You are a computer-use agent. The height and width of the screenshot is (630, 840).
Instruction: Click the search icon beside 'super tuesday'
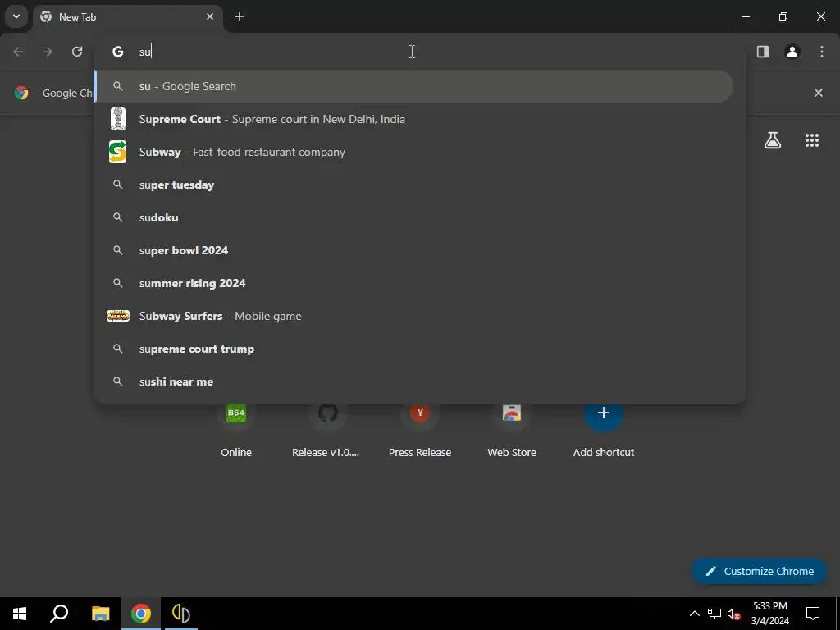(118, 185)
